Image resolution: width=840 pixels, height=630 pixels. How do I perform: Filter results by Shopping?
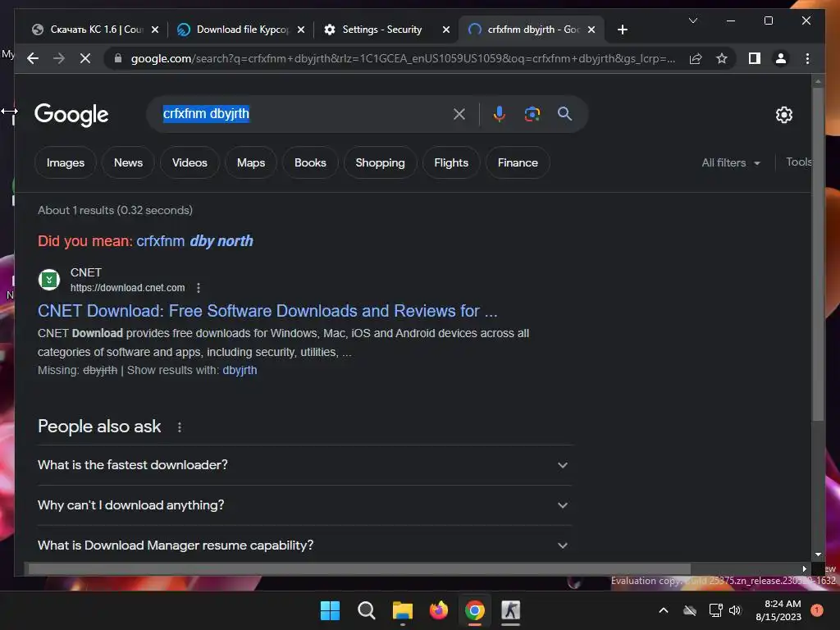click(380, 163)
